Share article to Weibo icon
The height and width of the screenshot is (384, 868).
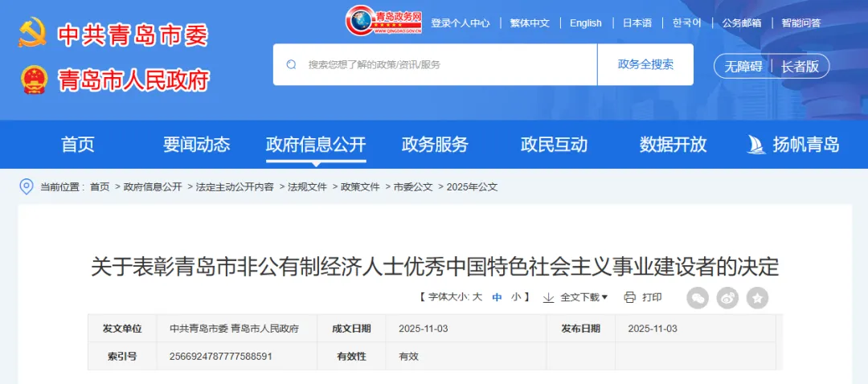click(x=727, y=298)
